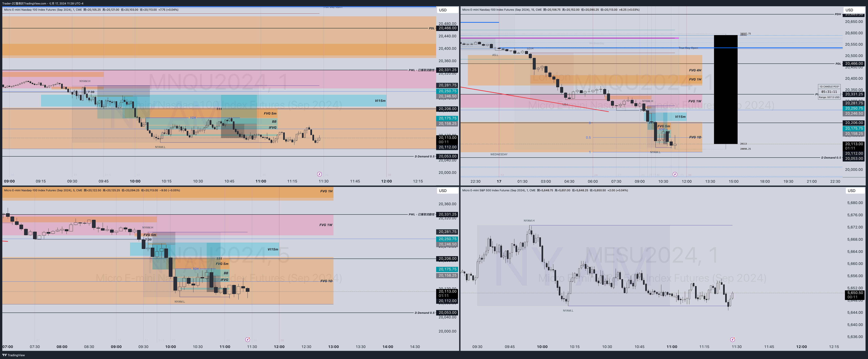
Task: Select the VI15m zone label on the 1-minute chart
Action: (380, 101)
